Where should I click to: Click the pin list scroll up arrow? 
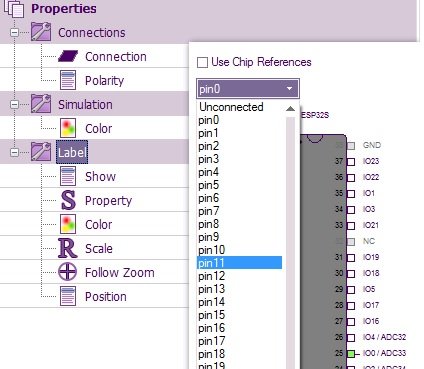click(x=290, y=109)
